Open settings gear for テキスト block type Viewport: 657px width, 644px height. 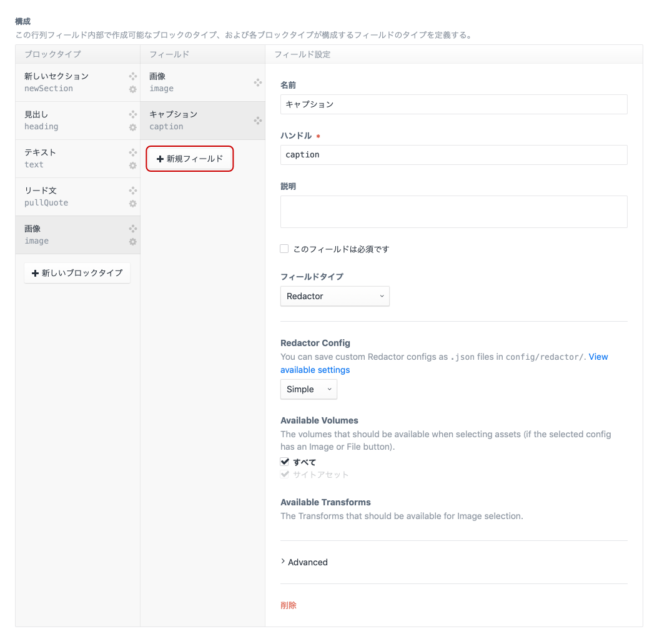coord(132,166)
